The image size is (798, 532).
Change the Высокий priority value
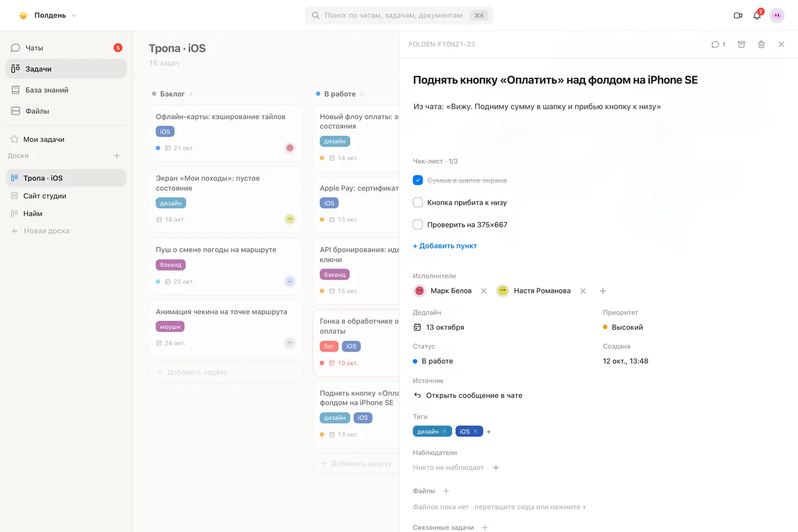pos(623,328)
